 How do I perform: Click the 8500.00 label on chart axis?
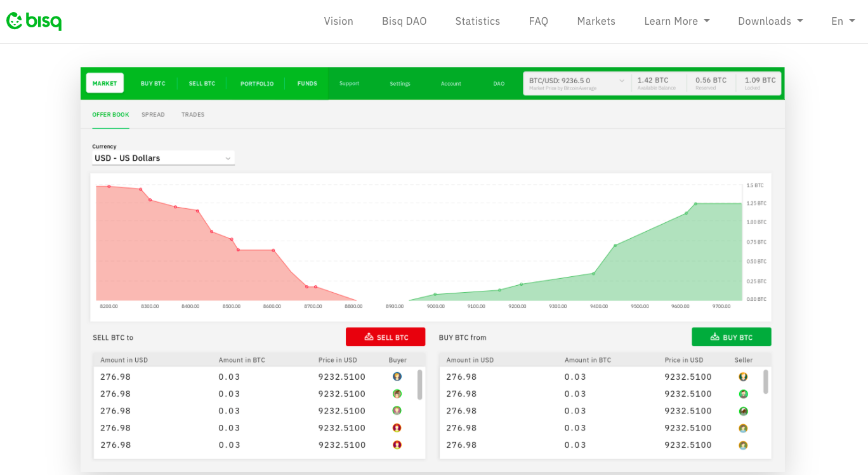click(232, 306)
